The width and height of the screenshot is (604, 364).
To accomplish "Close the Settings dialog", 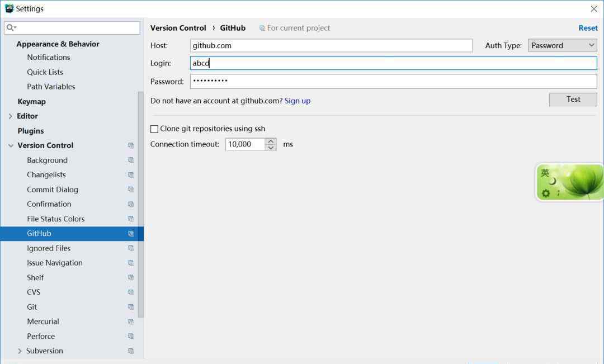I will [593, 8].
